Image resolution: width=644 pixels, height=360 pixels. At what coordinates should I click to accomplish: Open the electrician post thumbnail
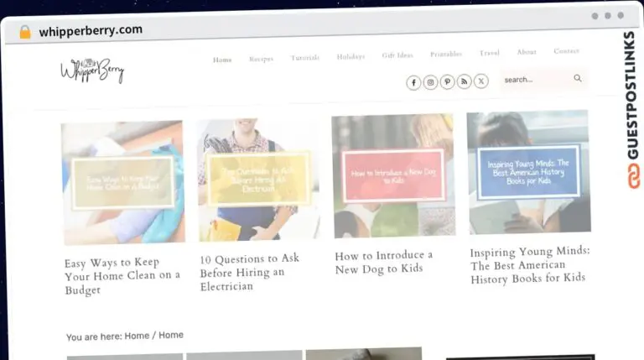click(x=259, y=179)
